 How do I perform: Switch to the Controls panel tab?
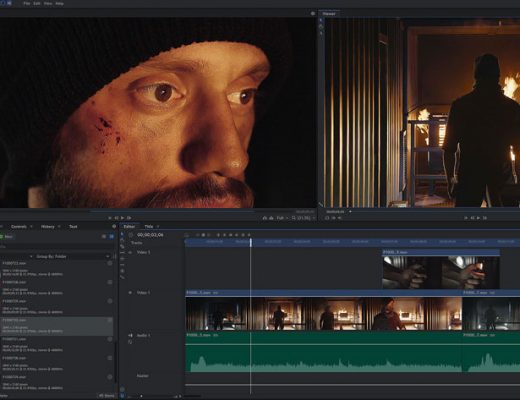tap(19, 227)
